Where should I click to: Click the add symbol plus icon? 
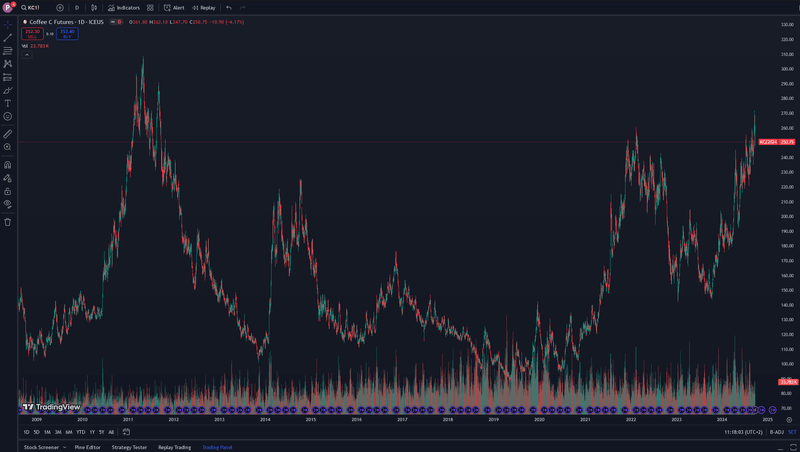pos(60,8)
